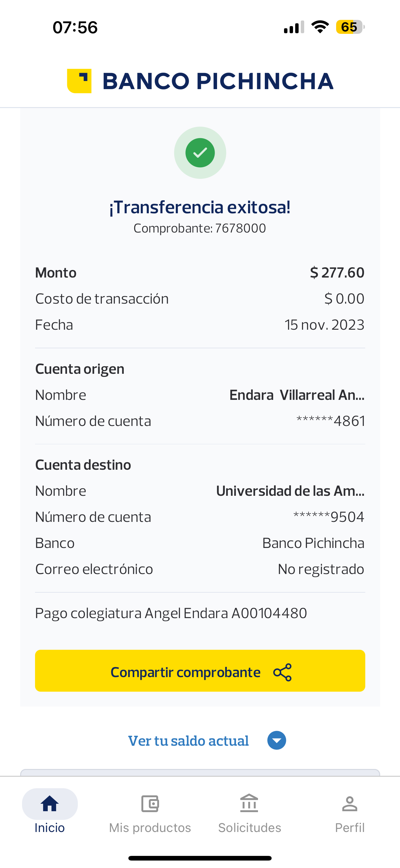Switch to the Mis productos tab
Image resolution: width=400 pixels, height=868 pixels.
(150, 828)
